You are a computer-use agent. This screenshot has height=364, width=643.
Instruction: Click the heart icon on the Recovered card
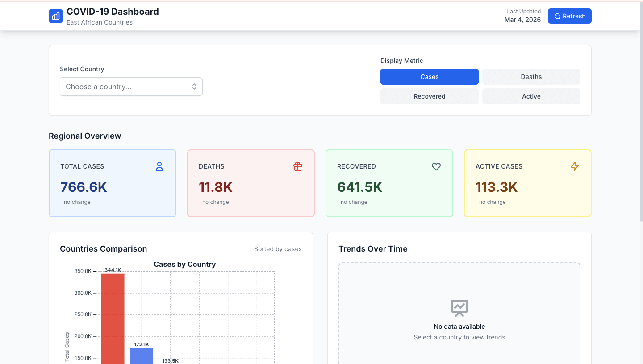tap(436, 166)
